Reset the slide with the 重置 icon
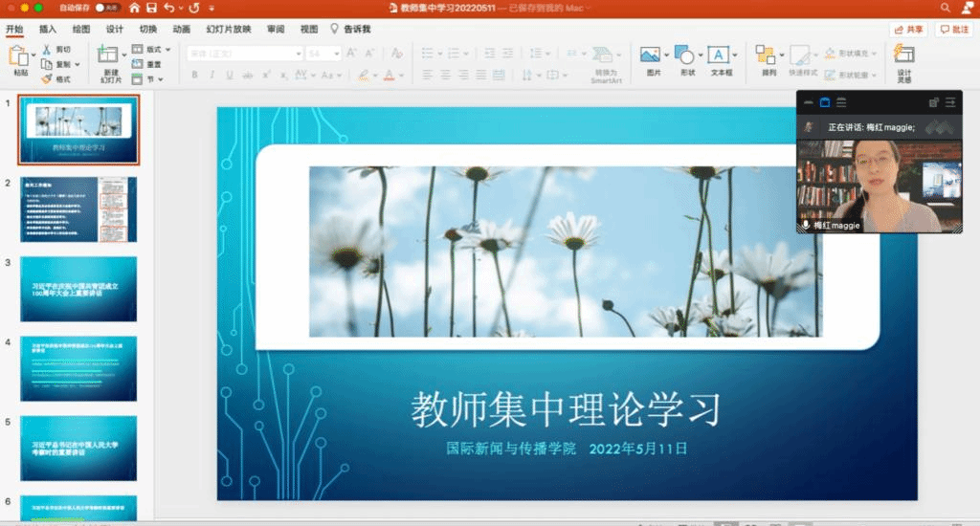The image size is (980, 526). 138,64
